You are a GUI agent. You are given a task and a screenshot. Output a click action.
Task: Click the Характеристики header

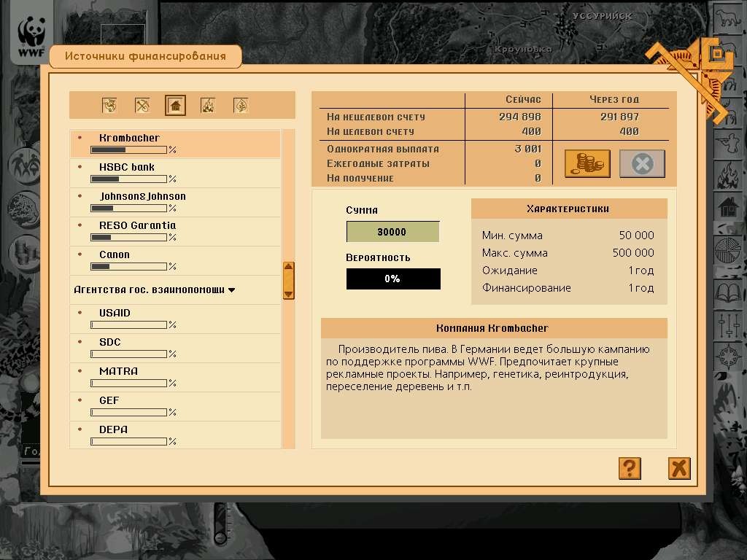coord(568,209)
